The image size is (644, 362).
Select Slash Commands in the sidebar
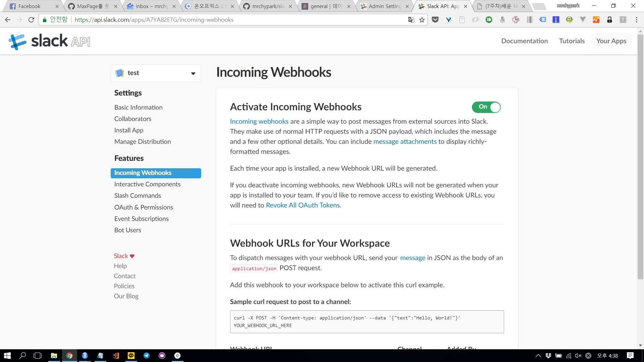(138, 195)
